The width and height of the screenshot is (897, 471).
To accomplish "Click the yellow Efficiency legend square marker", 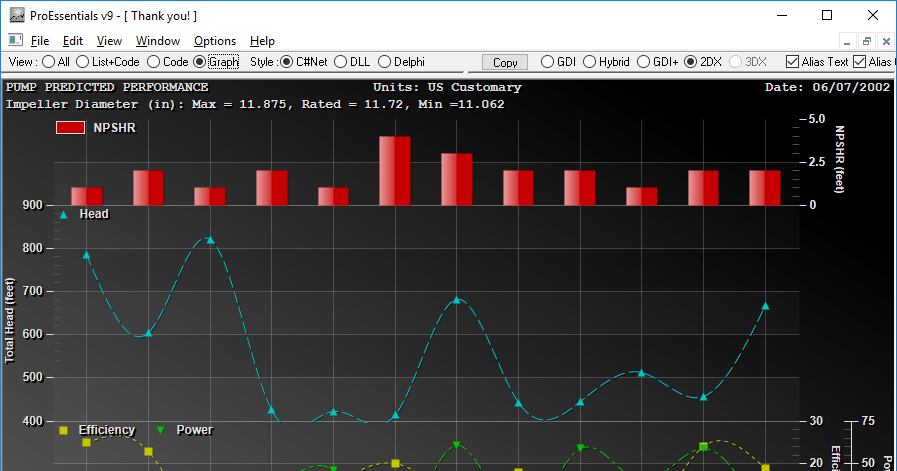I will [x=64, y=430].
